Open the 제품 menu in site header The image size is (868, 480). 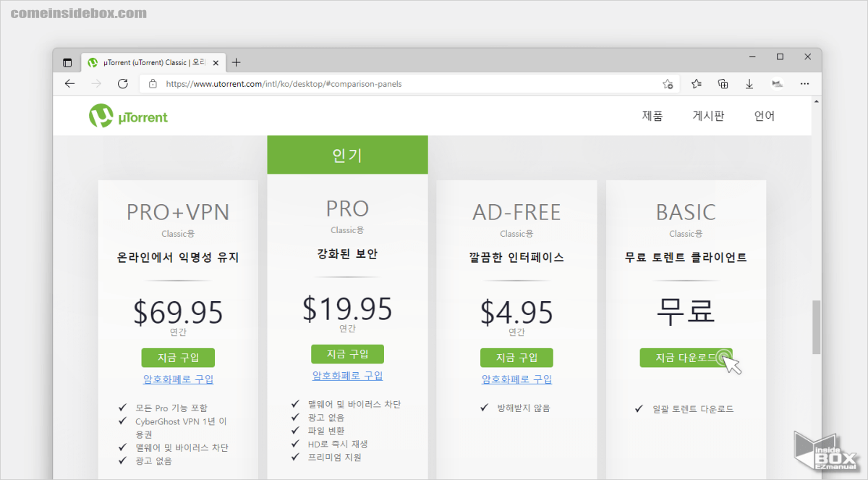pyautogui.click(x=652, y=116)
